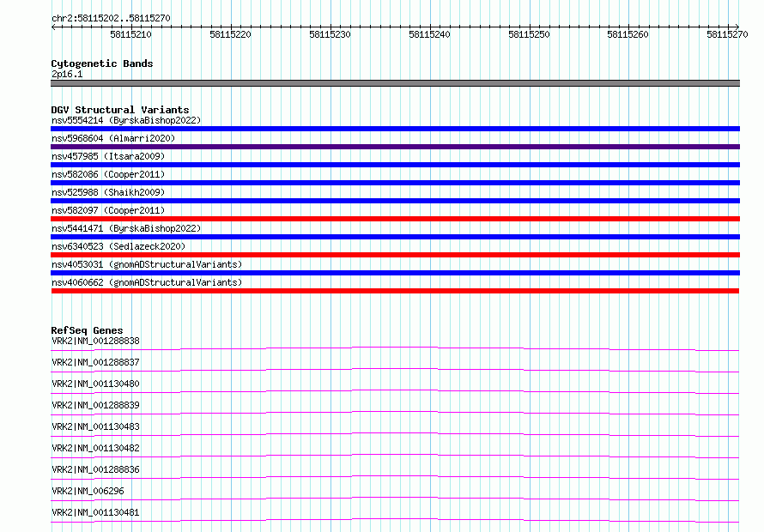This screenshot has width=764, height=532.
Task: Select the RefSeq Genes track title
Action: coord(87,330)
